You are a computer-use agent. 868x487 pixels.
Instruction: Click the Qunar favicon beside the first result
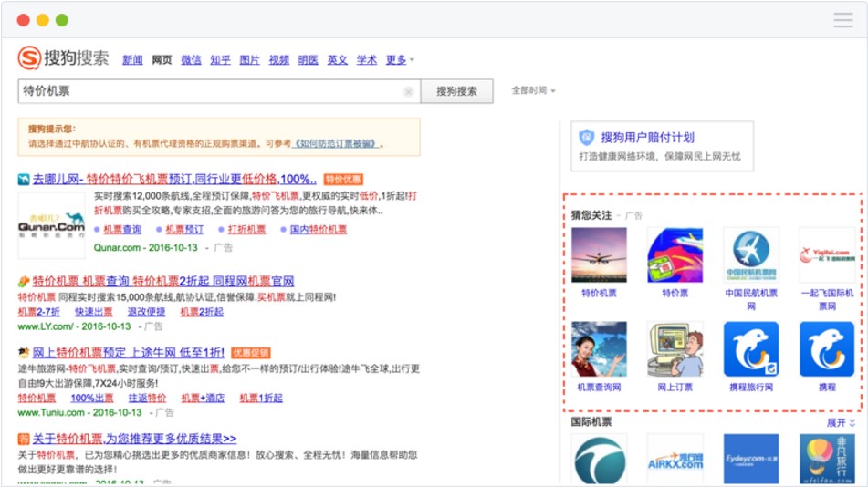(23, 180)
